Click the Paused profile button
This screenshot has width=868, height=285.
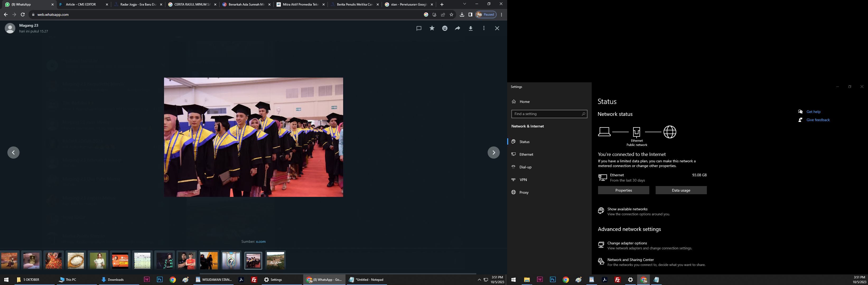coord(486,15)
